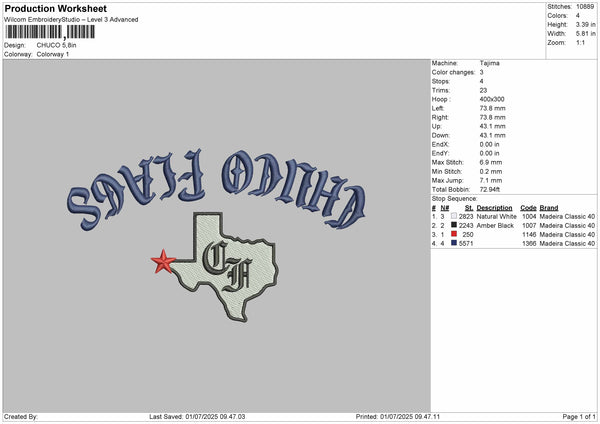The image size is (600, 424).
Task: Click stitch count 2823 in stop 1
Action: tap(466, 217)
